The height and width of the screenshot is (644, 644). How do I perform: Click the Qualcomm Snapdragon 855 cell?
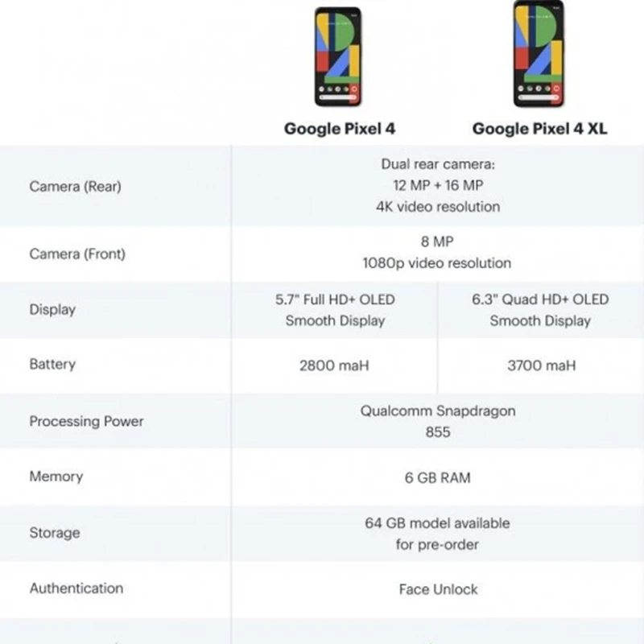point(438,421)
